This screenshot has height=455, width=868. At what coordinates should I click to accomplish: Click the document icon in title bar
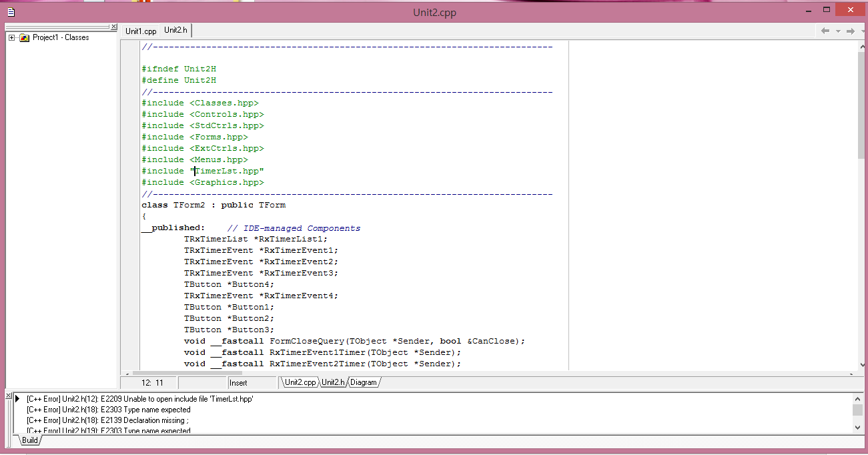[11, 11]
